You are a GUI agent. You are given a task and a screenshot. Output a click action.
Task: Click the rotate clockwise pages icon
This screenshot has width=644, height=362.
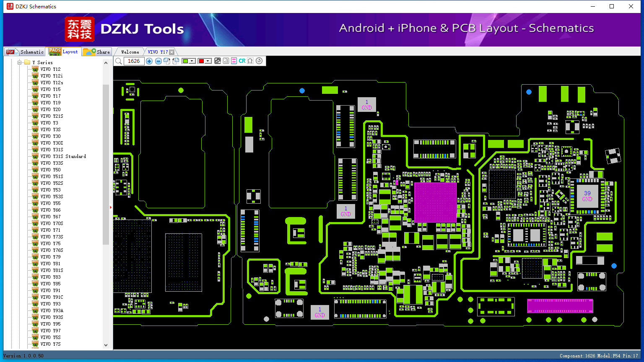(167, 61)
